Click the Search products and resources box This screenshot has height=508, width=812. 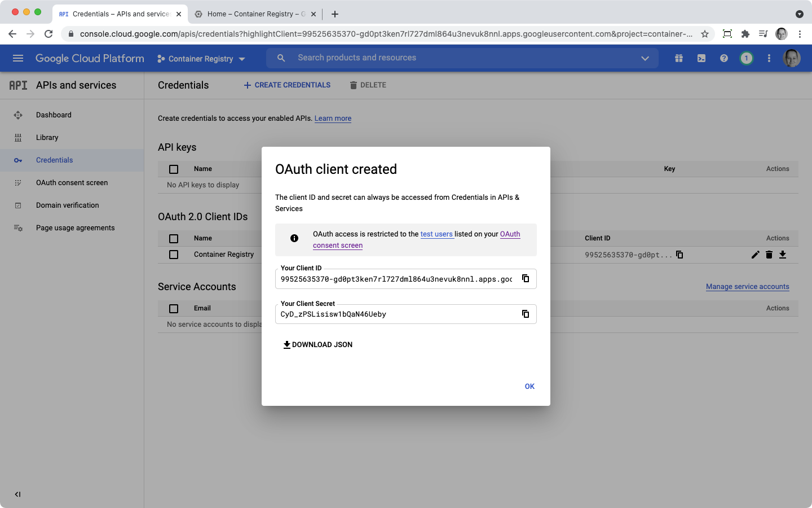coord(462,58)
